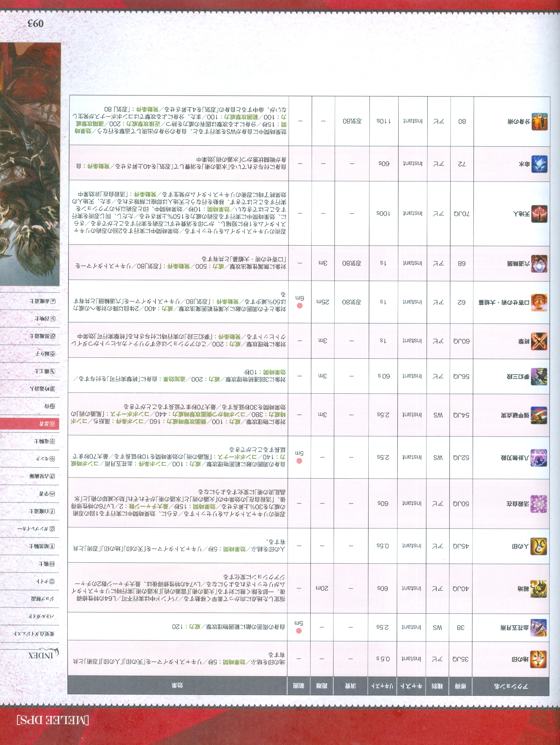Click the 終撃 crossed-slash icon
The width and height of the screenshot is (560, 745).
tap(539, 341)
